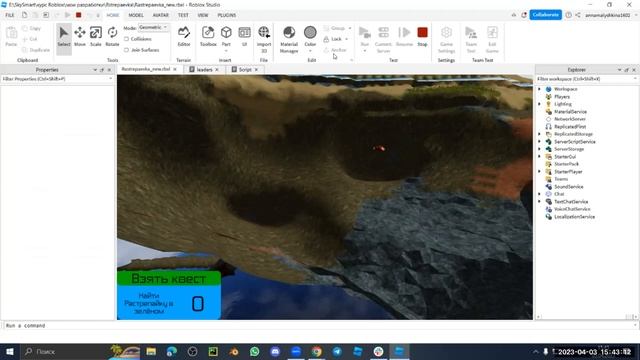The width and height of the screenshot is (640, 360).
Task: Choose the Select tool
Action: [64, 37]
